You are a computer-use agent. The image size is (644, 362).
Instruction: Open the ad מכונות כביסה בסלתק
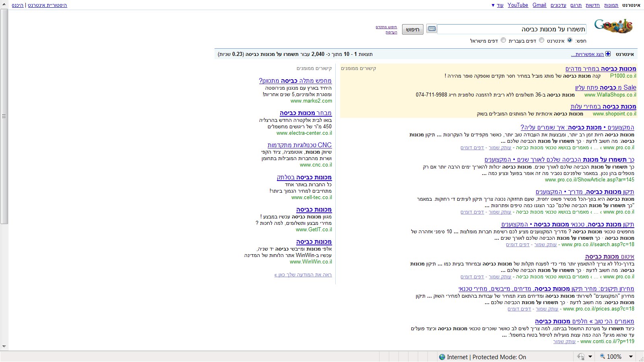click(304, 177)
